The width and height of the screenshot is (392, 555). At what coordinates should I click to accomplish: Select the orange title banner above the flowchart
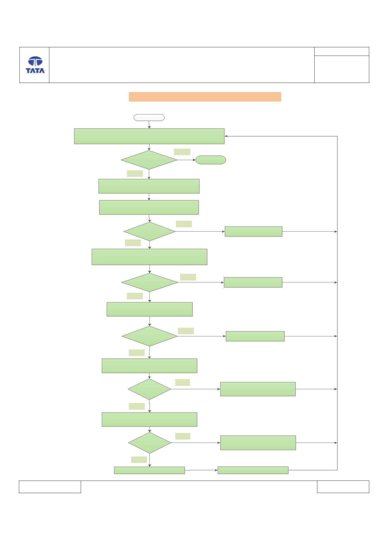pos(205,97)
